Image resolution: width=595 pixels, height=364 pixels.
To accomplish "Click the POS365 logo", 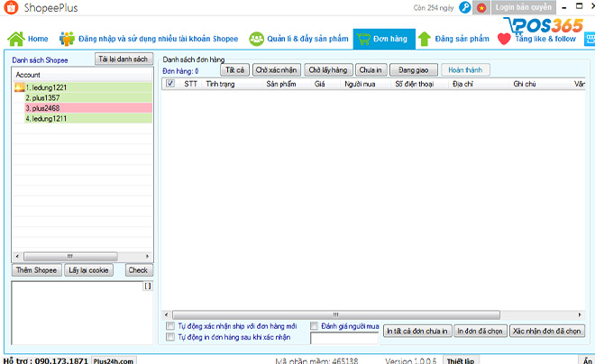I will [544, 25].
